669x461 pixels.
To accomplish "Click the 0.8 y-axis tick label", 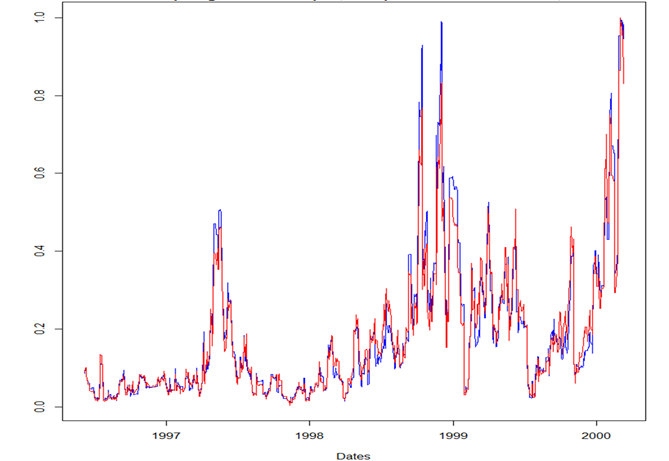I will click(x=39, y=95).
